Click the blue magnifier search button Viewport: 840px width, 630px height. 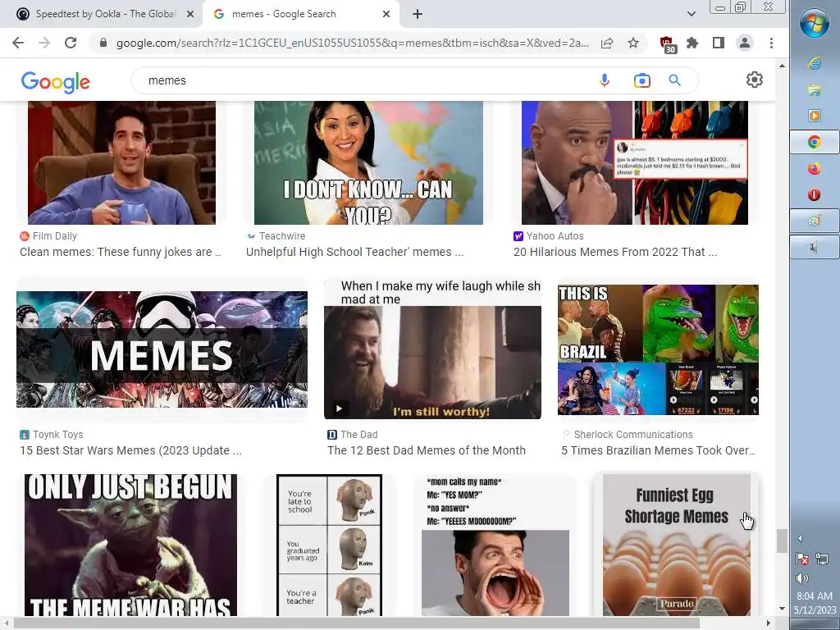674,80
